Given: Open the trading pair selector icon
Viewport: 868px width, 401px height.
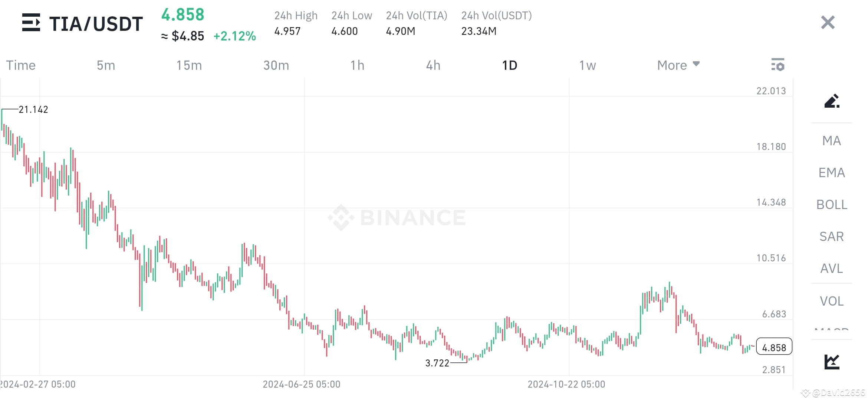Looking at the screenshot, I should coord(32,23).
